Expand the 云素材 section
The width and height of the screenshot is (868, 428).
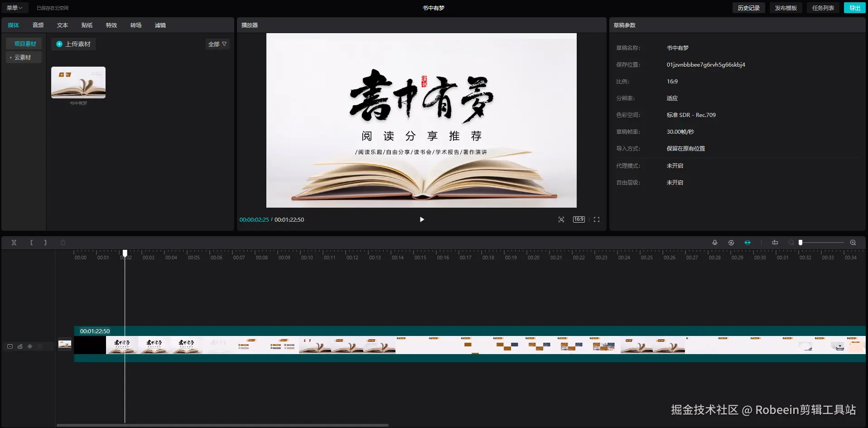tap(24, 57)
